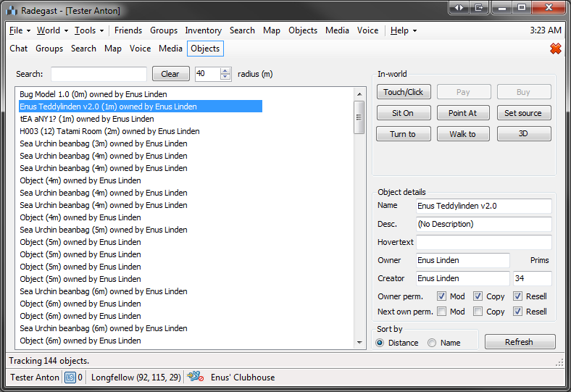The height and width of the screenshot is (392, 571).
Task: Toggle Next own perm. Mod checkbox
Action: (441, 312)
